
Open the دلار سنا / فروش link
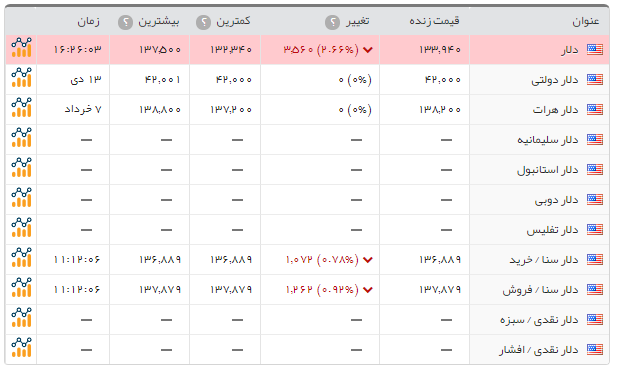540,290
